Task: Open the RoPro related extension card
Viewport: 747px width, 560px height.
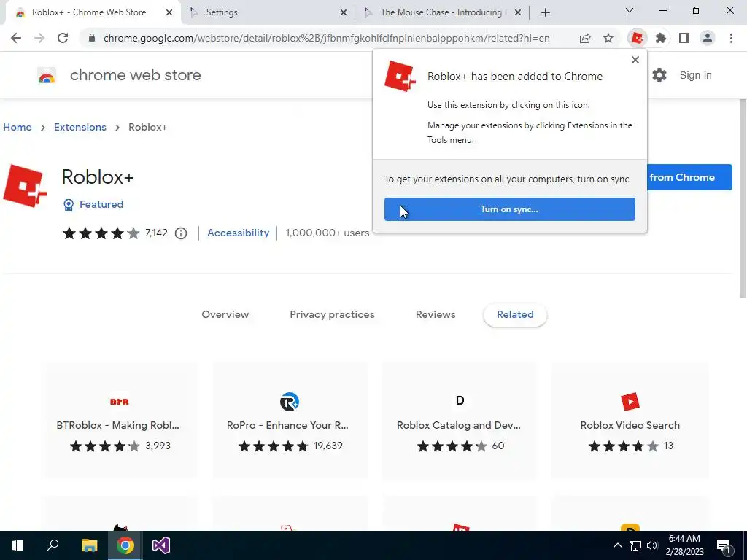Action: [289, 420]
